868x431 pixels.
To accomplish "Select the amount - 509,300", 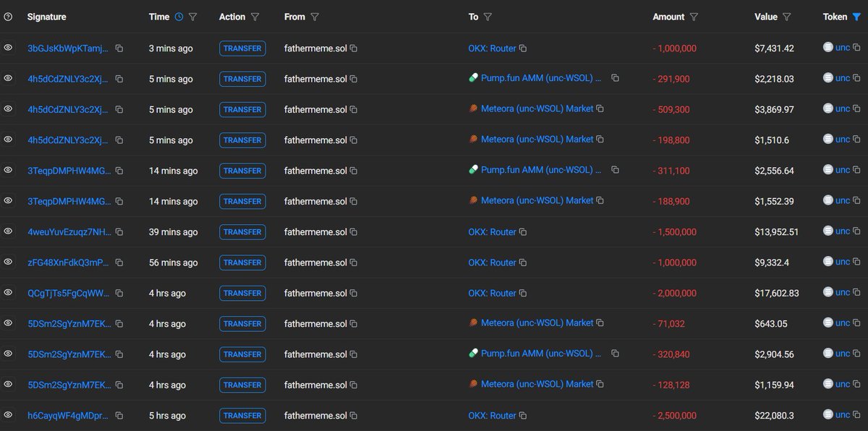I will click(x=671, y=109).
